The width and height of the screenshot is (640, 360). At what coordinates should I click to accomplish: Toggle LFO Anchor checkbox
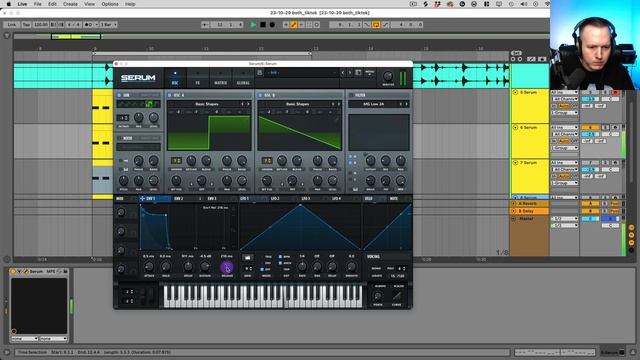280,263
